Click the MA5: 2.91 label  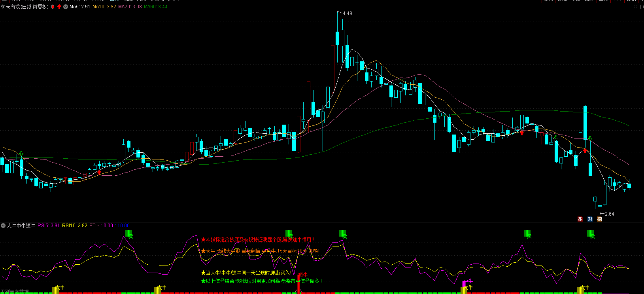click(80, 7)
